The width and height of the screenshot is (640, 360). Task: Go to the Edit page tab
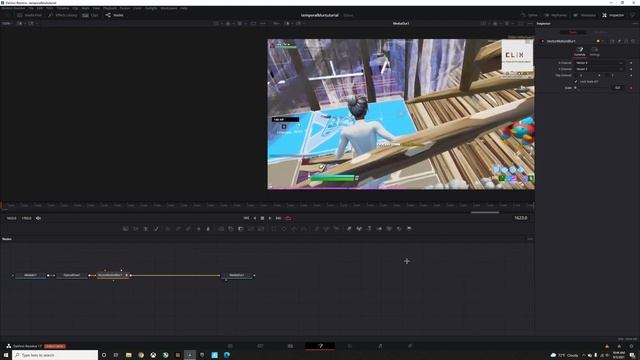click(290, 346)
